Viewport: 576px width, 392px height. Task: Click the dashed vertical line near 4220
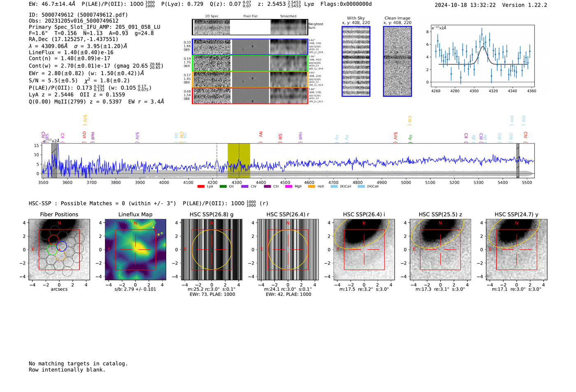tap(217, 161)
